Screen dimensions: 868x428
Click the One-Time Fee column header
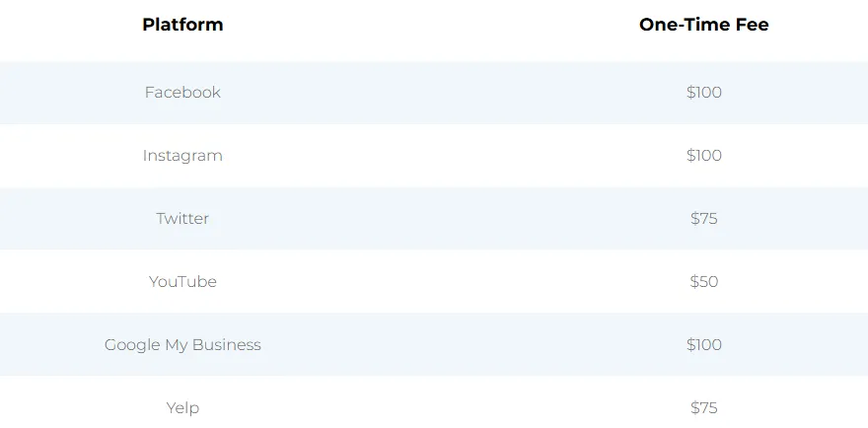click(703, 25)
